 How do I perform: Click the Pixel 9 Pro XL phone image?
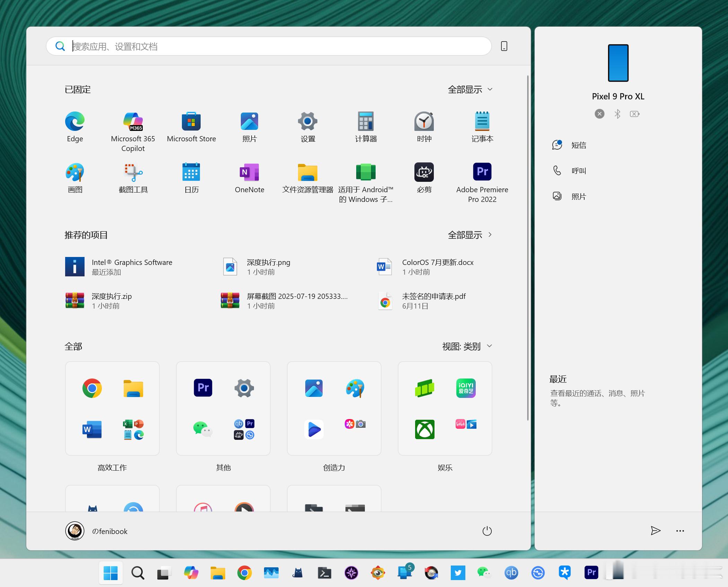coord(618,63)
